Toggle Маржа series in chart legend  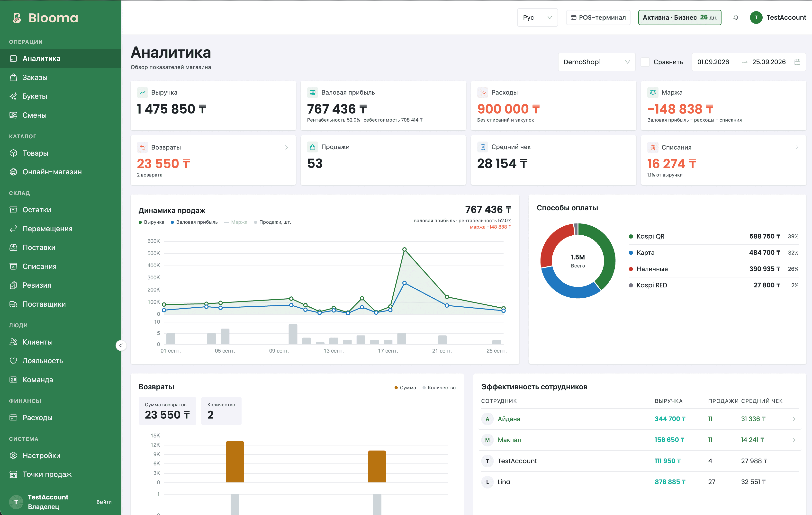(236, 222)
